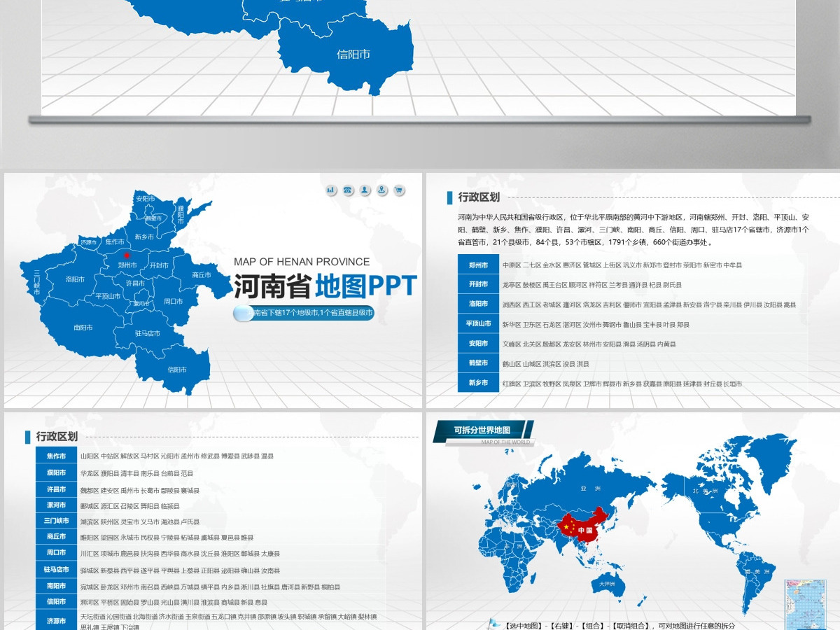
Task: Click the 焦作市 blue table header cell
Action: [x=56, y=456]
